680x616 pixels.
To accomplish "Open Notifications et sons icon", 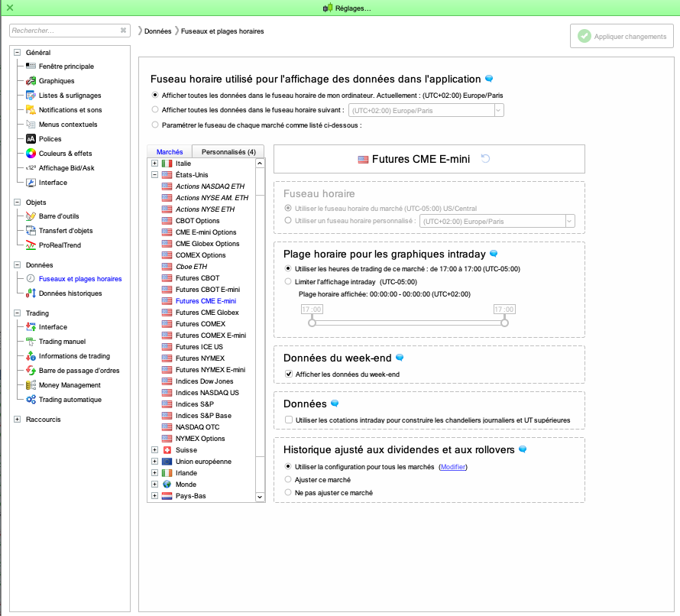I will (x=31, y=110).
